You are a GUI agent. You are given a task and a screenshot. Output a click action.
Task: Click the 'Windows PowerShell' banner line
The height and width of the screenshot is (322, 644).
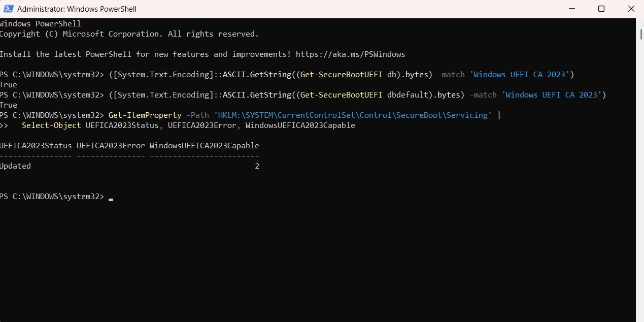[41, 24]
